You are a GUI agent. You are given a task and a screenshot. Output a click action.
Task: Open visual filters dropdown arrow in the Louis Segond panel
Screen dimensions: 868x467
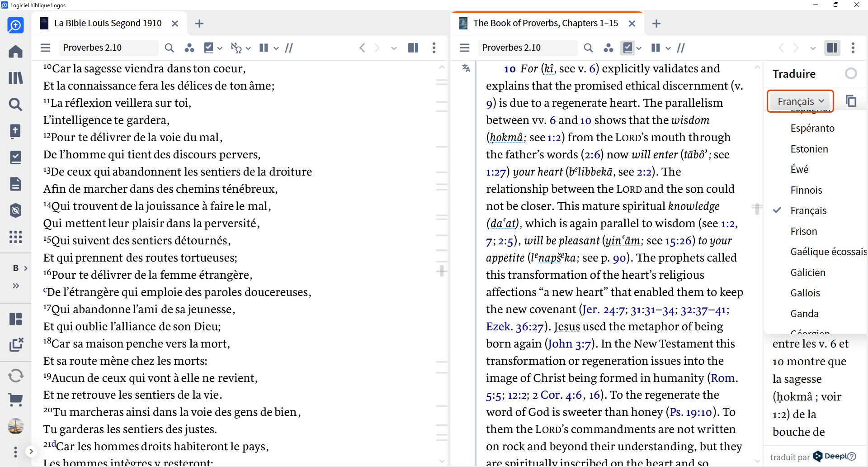click(x=220, y=48)
